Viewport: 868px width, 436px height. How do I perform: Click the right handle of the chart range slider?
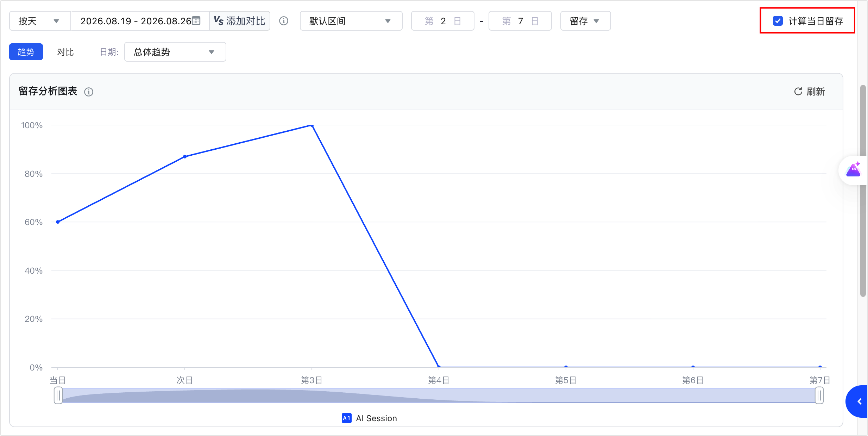819,395
